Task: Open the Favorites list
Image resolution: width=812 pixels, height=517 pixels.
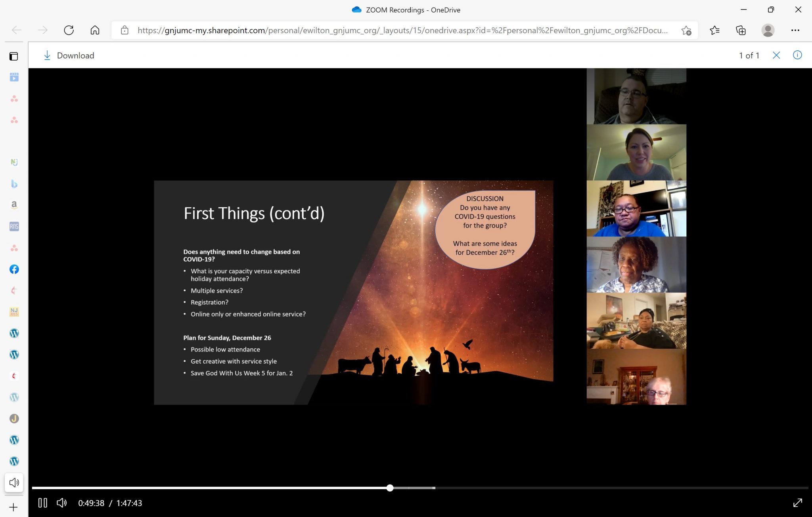Action: tap(714, 30)
